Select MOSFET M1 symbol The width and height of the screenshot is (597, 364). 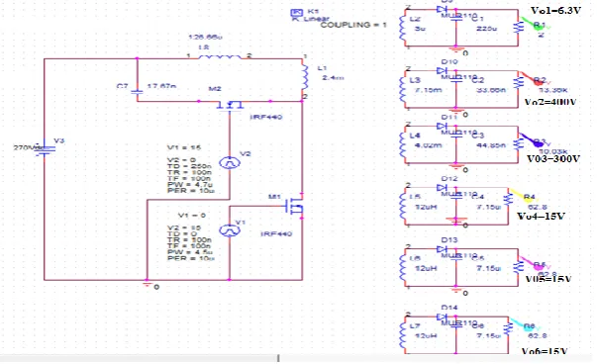(x=294, y=207)
